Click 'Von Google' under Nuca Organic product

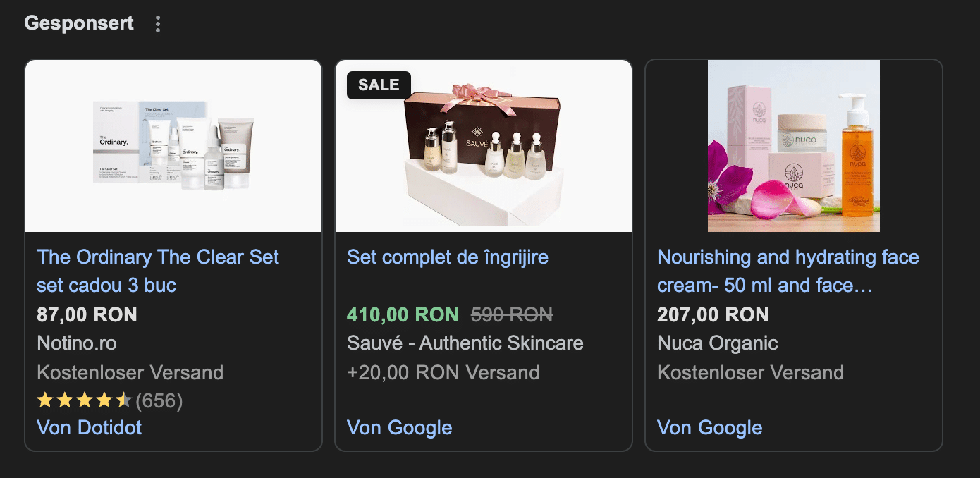click(710, 427)
